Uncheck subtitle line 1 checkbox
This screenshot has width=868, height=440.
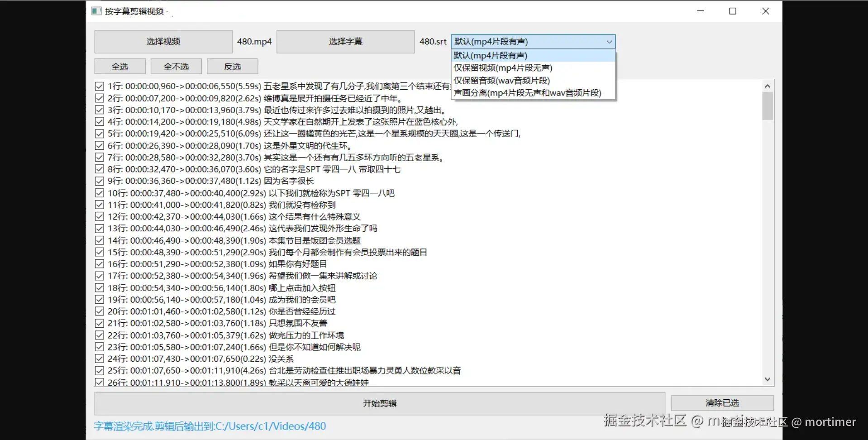point(99,86)
